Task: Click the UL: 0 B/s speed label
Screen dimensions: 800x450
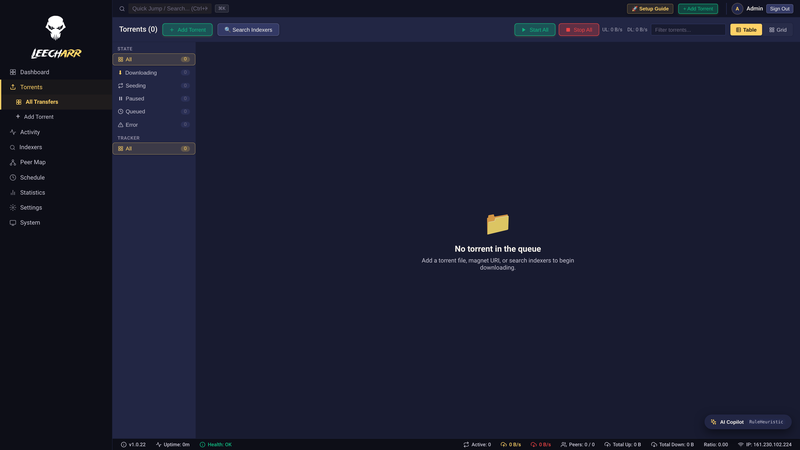Action: tap(612, 30)
